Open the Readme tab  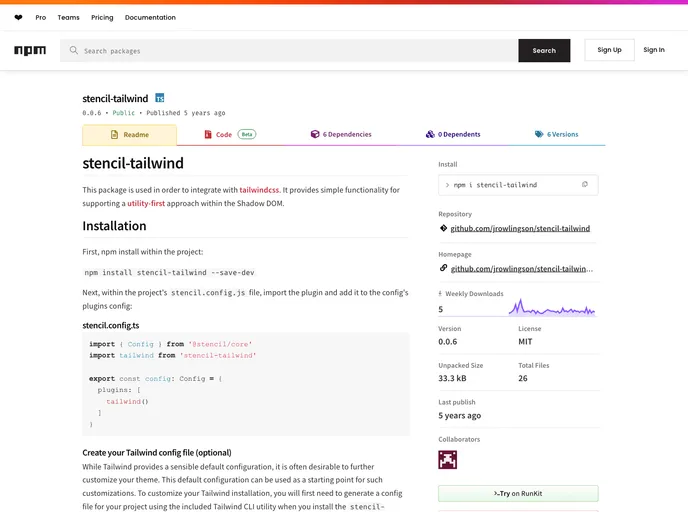coord(129,135)
